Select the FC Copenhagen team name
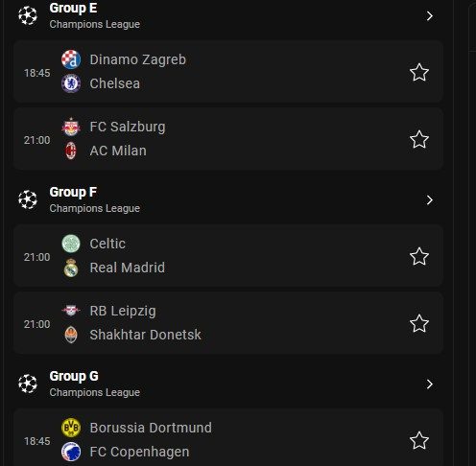 pyautogui.click(x=139, y=452)
